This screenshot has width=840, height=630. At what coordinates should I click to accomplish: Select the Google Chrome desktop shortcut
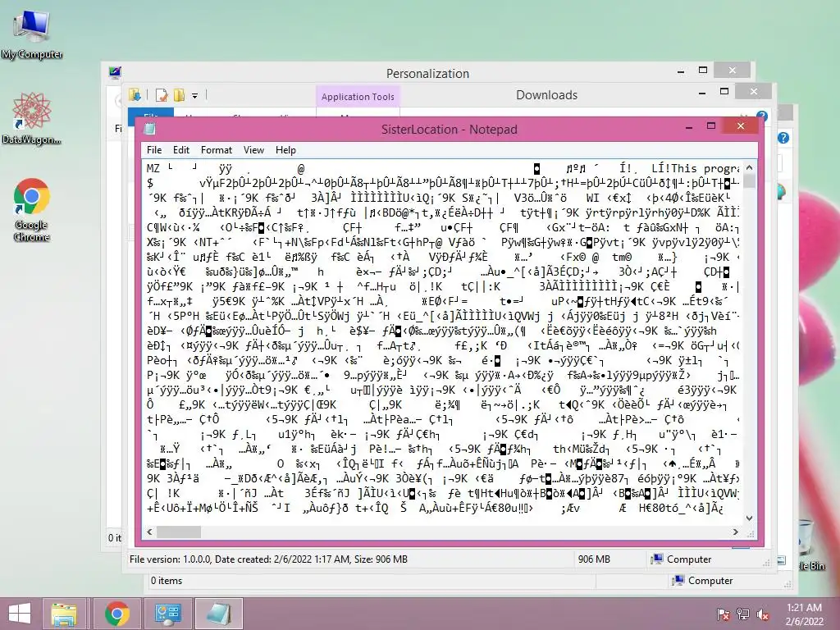[x=32, y=209]
